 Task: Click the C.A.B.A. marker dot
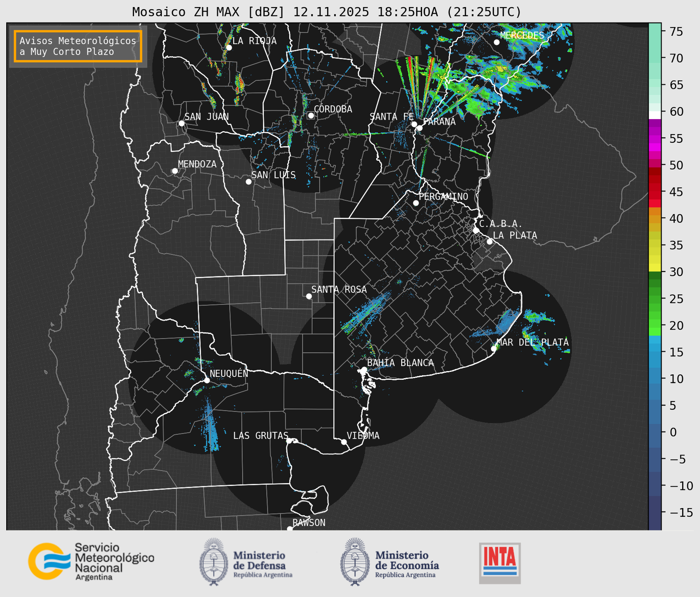476,230
